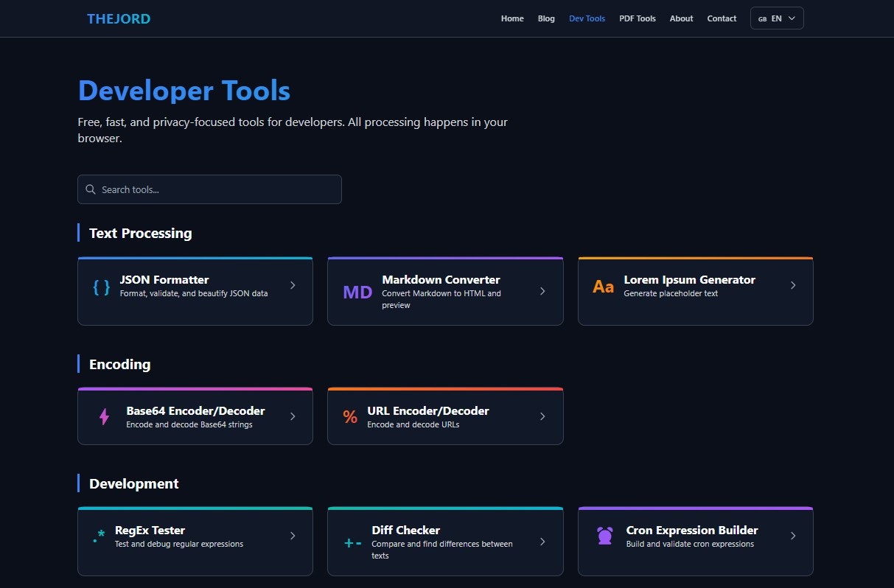The image size is (894, 588).
Task: Click the alarm clock Cron Expression icon
Action: point(604,536)
